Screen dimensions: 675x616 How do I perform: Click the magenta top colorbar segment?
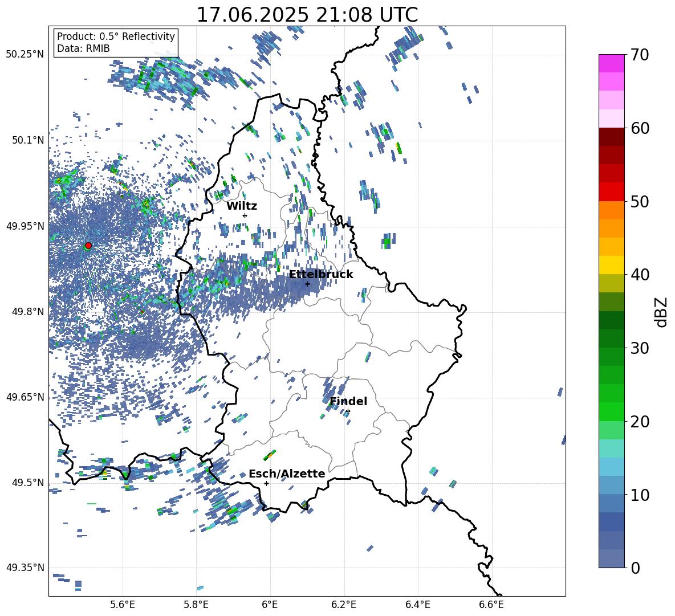pyautogui.click(x=611, y=64)
